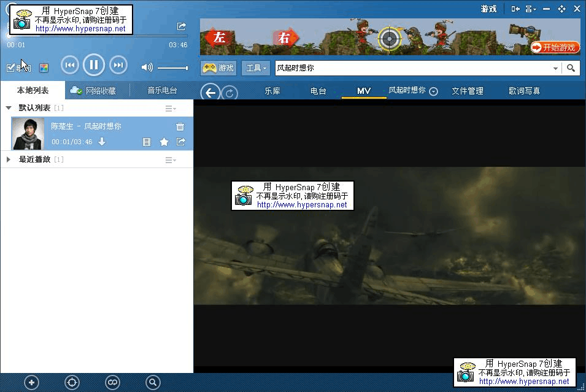Image resolution: width=586 pixels, height=392 pixels.
Task: Open the 文件管理 tab
Action: point(468,91)
